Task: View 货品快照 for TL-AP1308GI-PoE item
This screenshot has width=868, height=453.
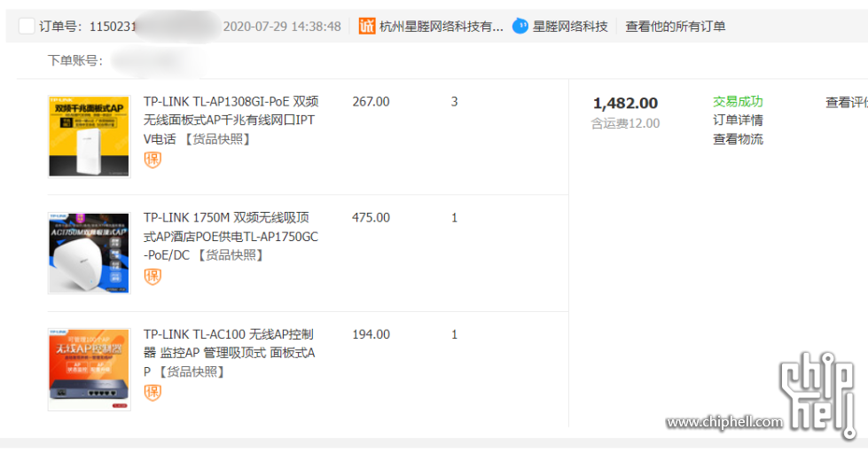Action: coord(217,139)
